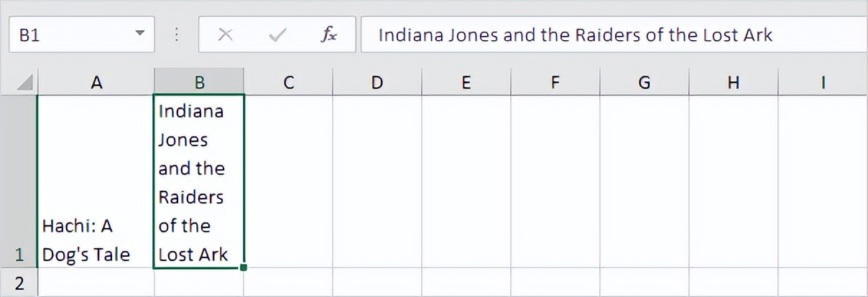Image resolution: width=868 pixels, height=297 pixels.
Task: Select column B header
Action: (199, 82)
